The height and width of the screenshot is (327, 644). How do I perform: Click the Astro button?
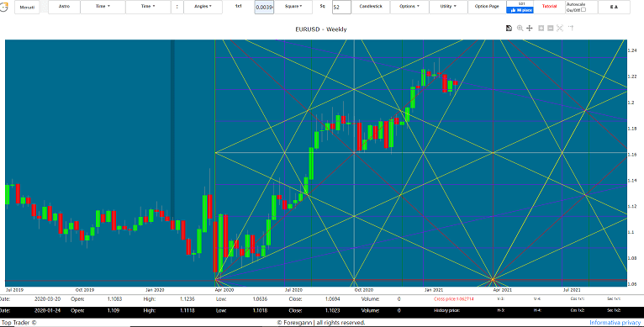pyautogui.click(x=64, y=7)
